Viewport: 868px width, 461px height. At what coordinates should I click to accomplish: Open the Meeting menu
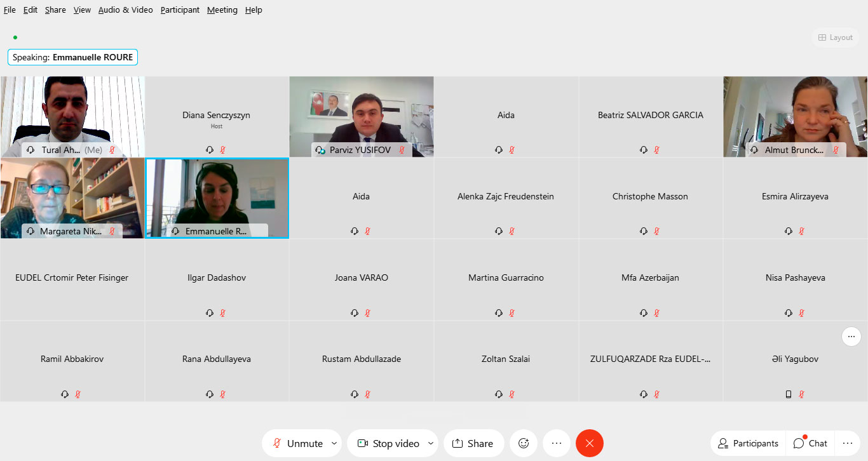pos(222,10)
